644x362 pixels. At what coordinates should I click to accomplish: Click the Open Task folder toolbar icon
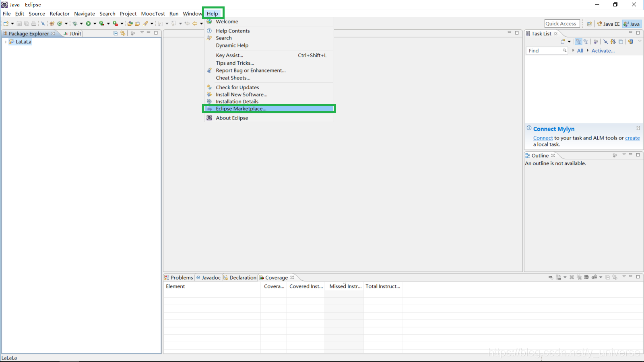137,24
